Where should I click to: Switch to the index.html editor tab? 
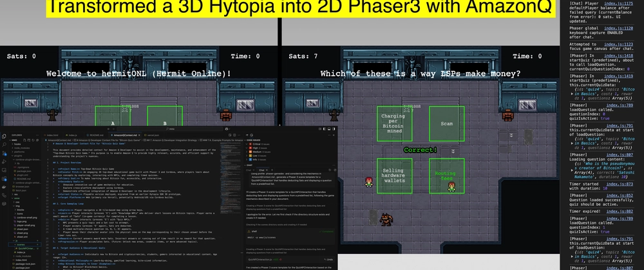pos(53,135)
